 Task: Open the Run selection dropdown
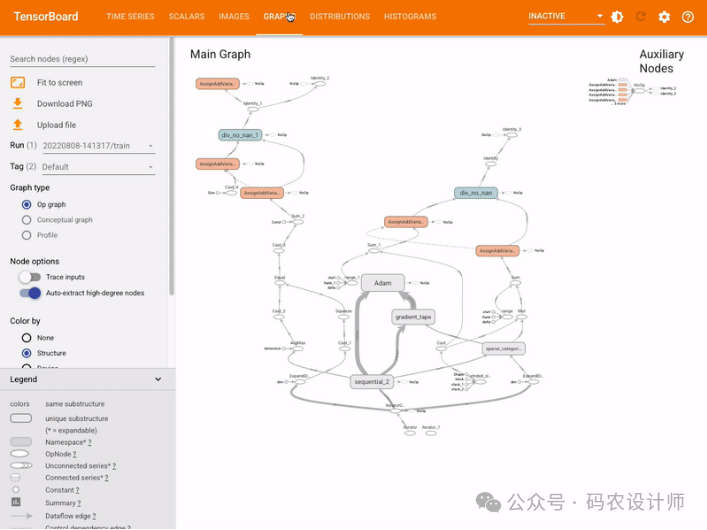98,146
